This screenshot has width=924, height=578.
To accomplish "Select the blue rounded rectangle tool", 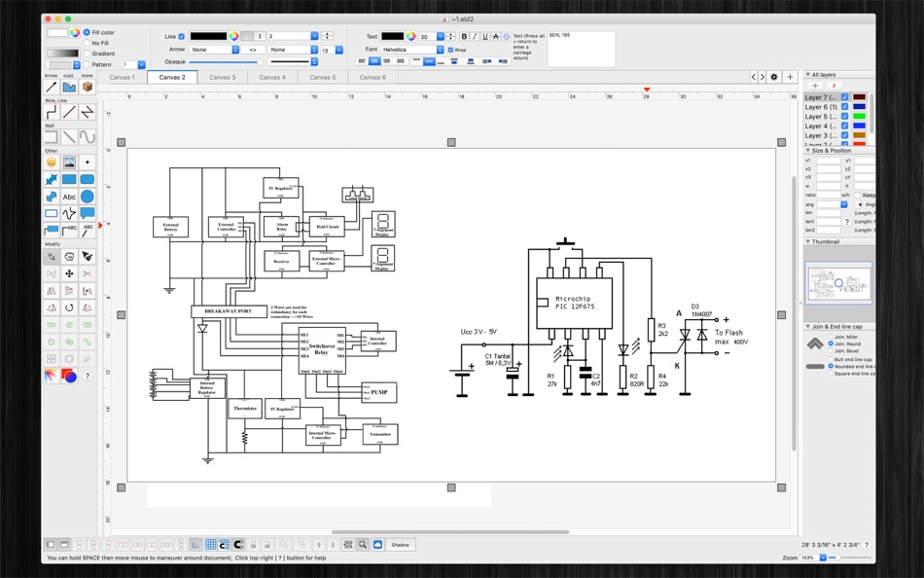I will coord(88,179).
